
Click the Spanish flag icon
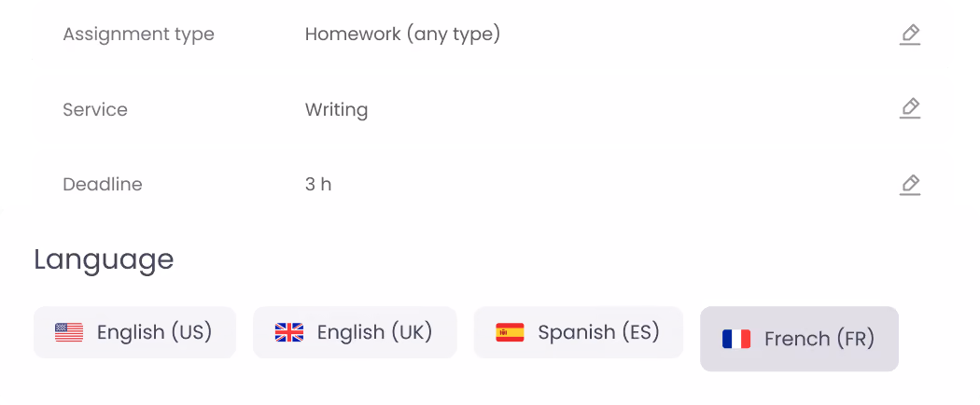[x=510, y=332]
